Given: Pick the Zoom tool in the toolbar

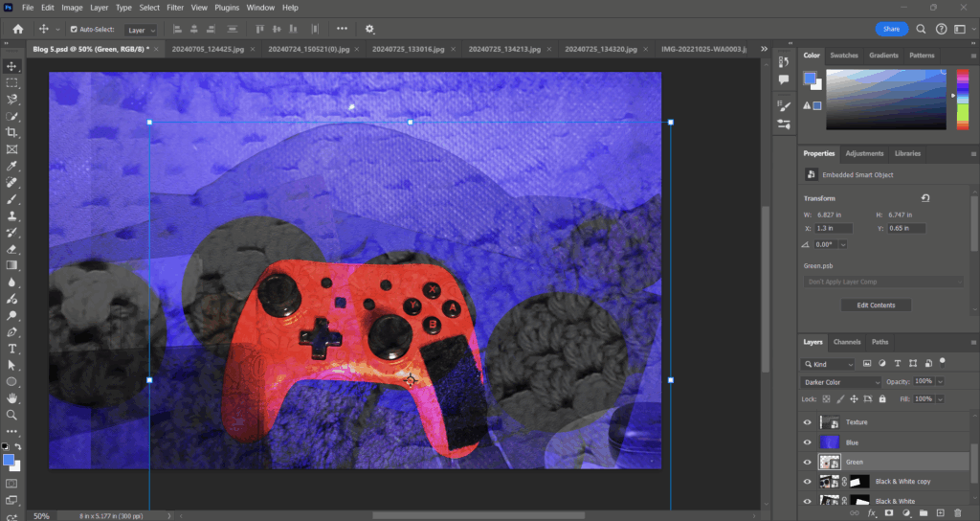Looking at the screenshot, I should tap(12, 416).
